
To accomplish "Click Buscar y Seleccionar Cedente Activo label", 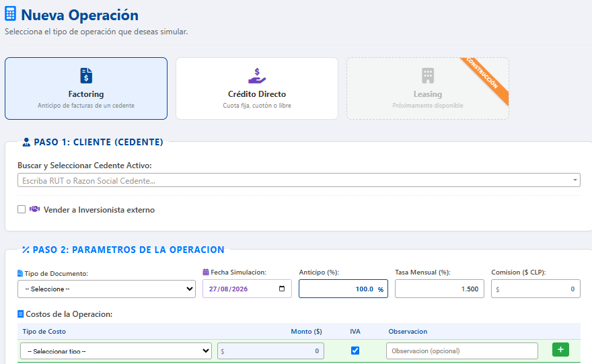I will (85, 166).
